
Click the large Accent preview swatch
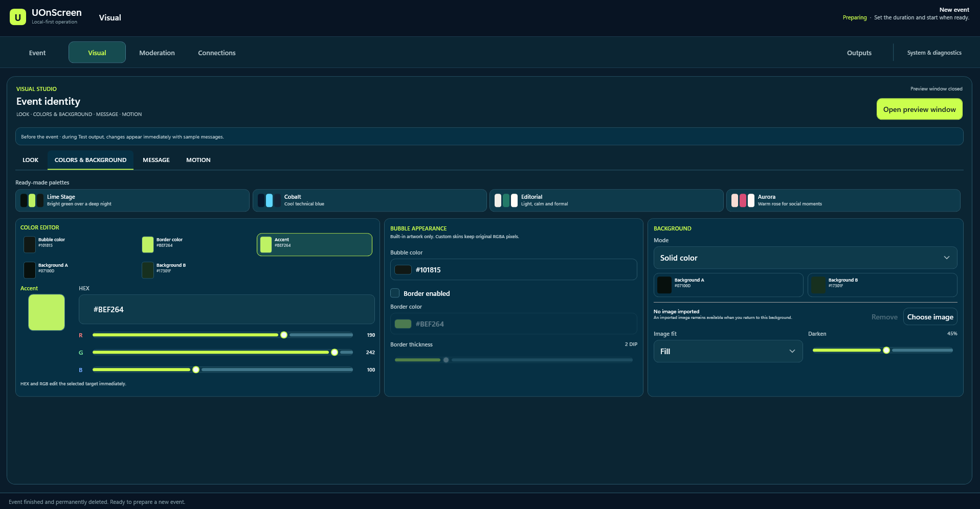click(x=47, y=312)
